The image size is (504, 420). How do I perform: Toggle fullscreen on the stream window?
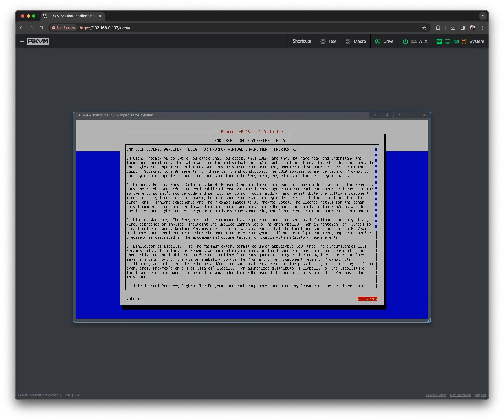[x=375, y=115]
